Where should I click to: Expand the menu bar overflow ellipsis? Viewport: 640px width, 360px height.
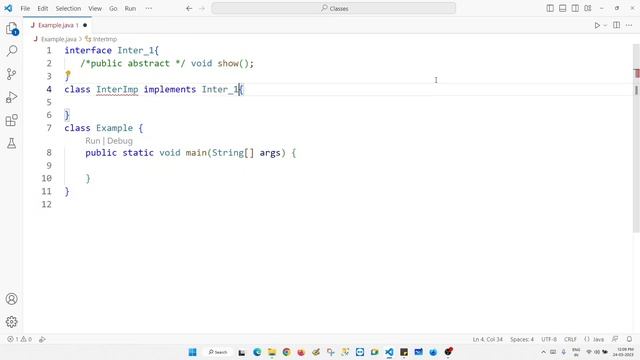(x=149, y=8)
